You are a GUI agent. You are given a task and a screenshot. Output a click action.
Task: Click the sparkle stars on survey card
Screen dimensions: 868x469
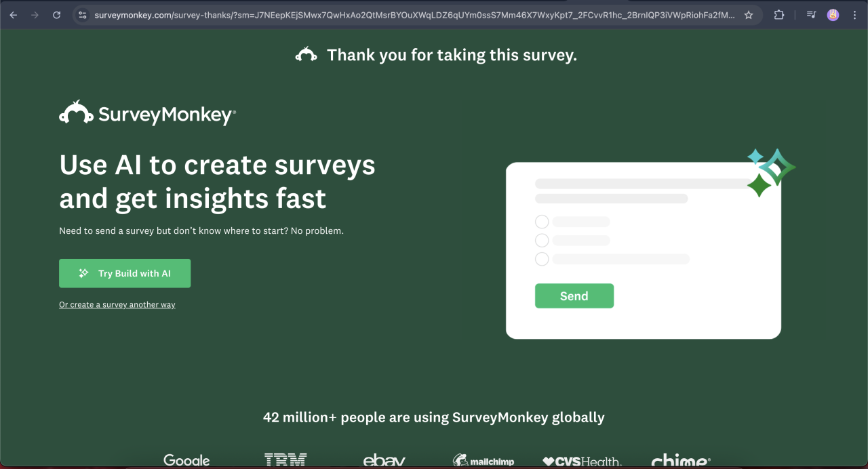pyautogui.click(x=771, y=173)
